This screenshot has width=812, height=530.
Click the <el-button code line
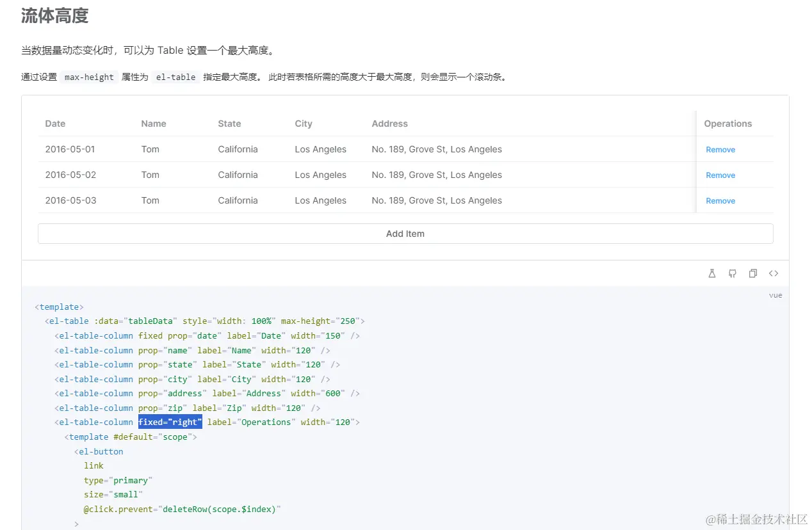coord(99,451)
